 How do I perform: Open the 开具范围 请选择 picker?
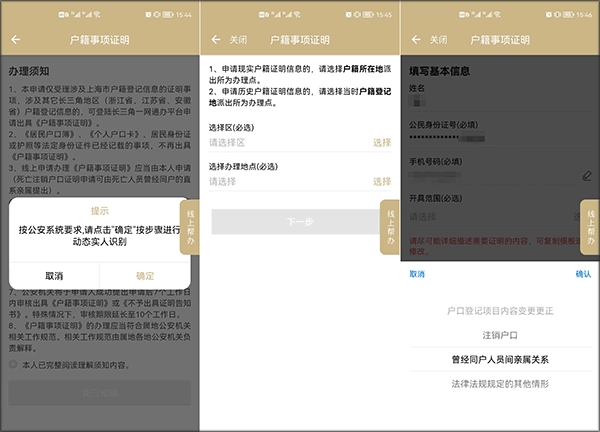490,216
